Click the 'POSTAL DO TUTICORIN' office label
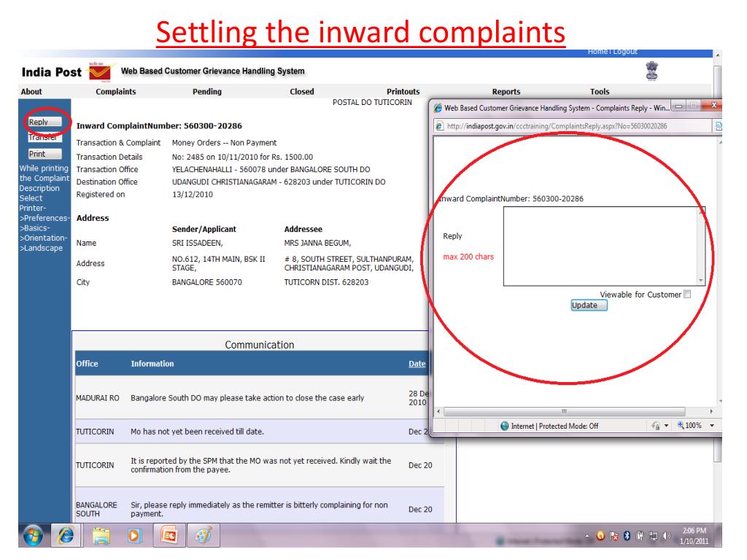The image size is (747, 560). [x=372, y=102]
